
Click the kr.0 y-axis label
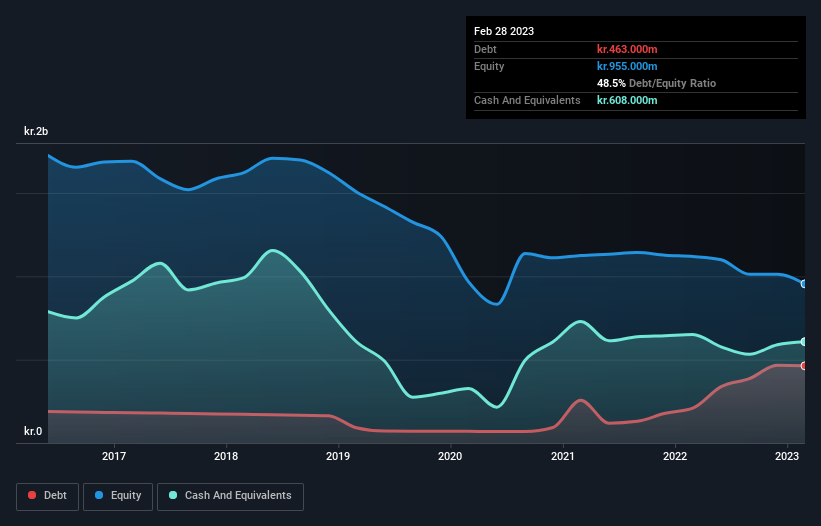[33, 431]
